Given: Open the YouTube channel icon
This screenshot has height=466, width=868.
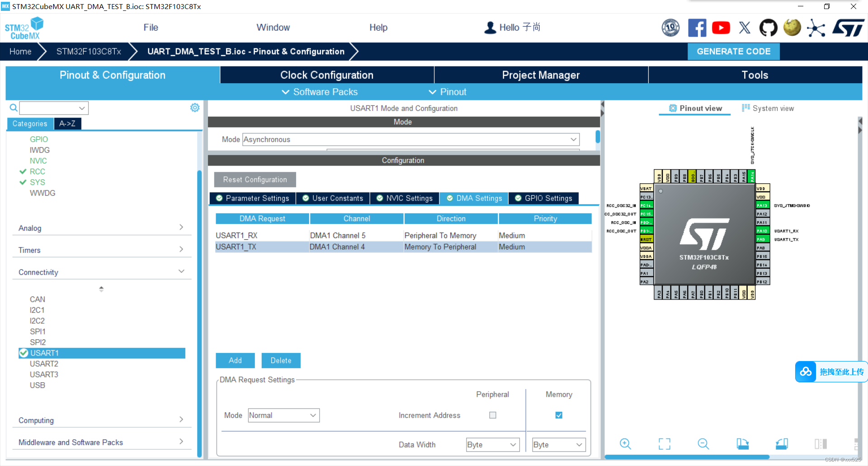Looking at the screenshot, I should pyautogui.click(x=721, y=28).
